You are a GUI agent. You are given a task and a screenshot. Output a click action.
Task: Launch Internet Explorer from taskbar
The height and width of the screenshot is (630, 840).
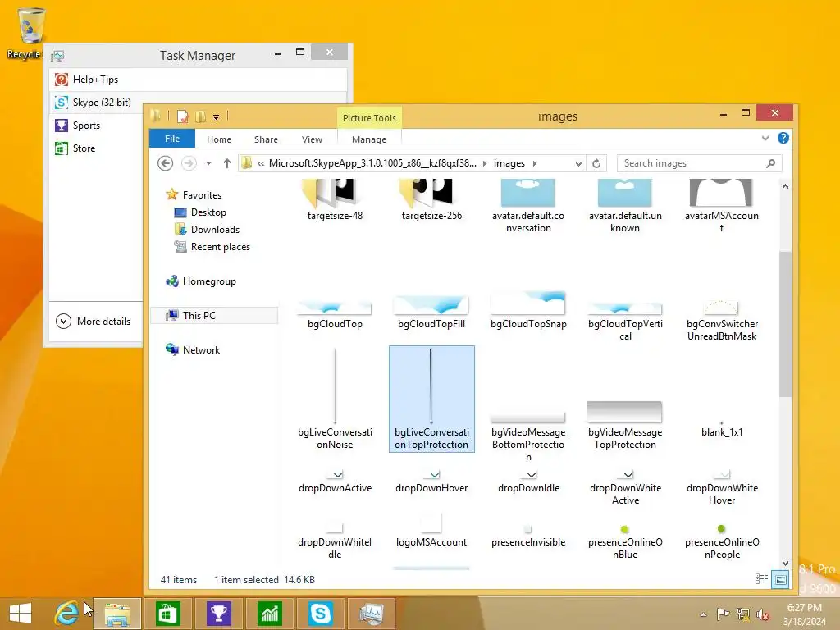66,614
